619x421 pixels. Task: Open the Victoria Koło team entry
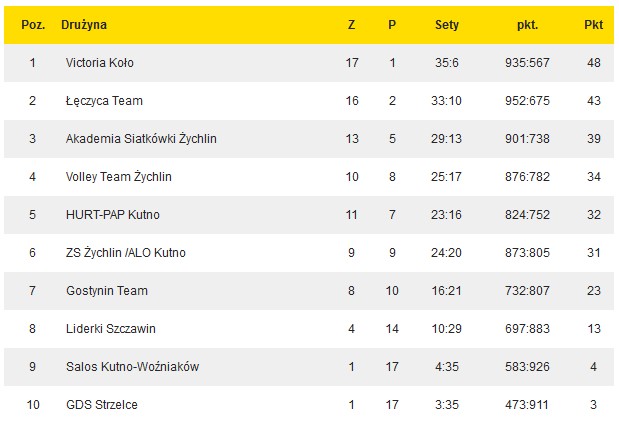pos(99,63)
